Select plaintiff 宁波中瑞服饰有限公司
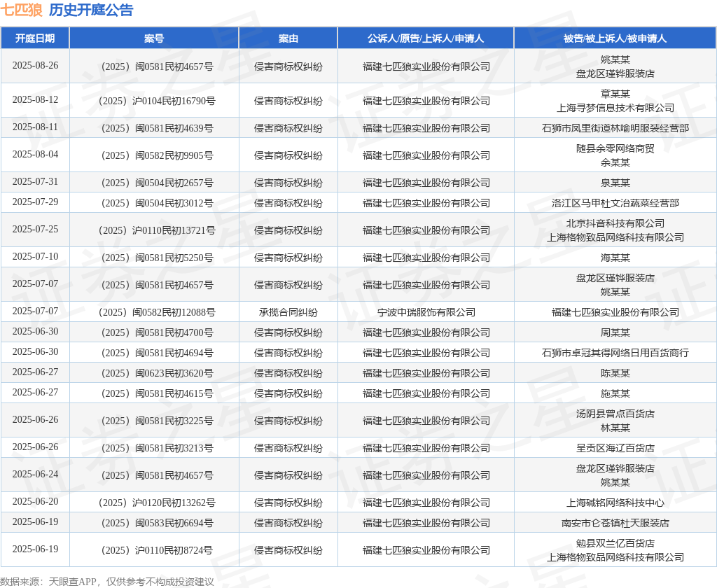 click(426, 312)
